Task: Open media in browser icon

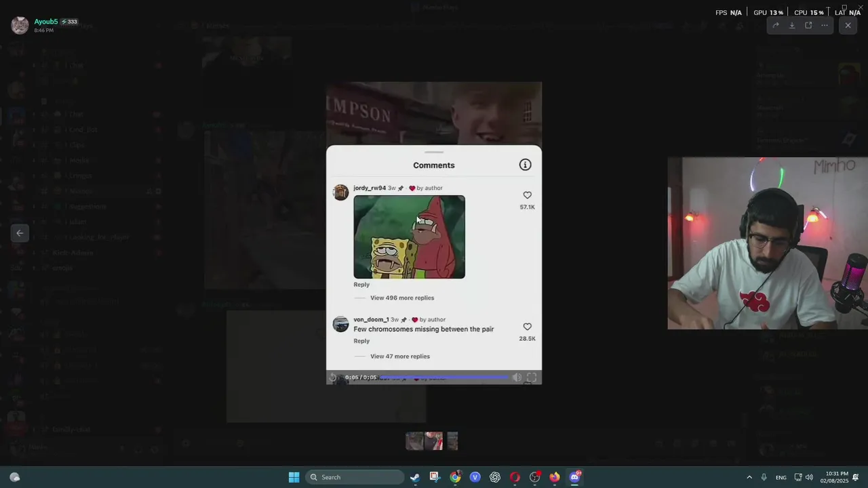Action: [x=808, y=26]
